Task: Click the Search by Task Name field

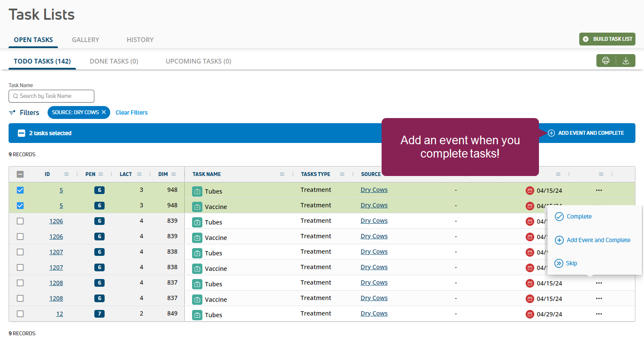Action: 51,96
